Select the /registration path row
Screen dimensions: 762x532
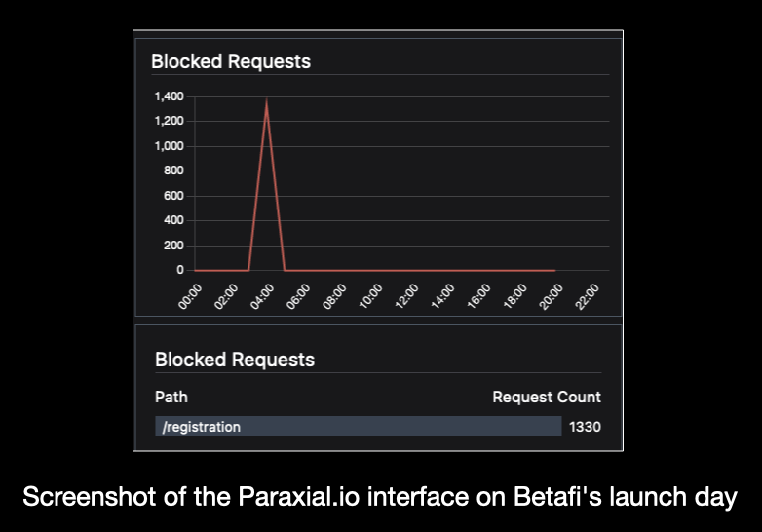tap(359, 426)
